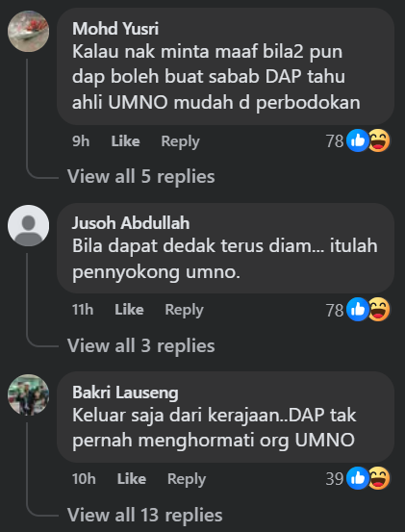Open Bakri Lauseng's name link
This screenshot has height=532, width=405.
click(x=125, y=393)
